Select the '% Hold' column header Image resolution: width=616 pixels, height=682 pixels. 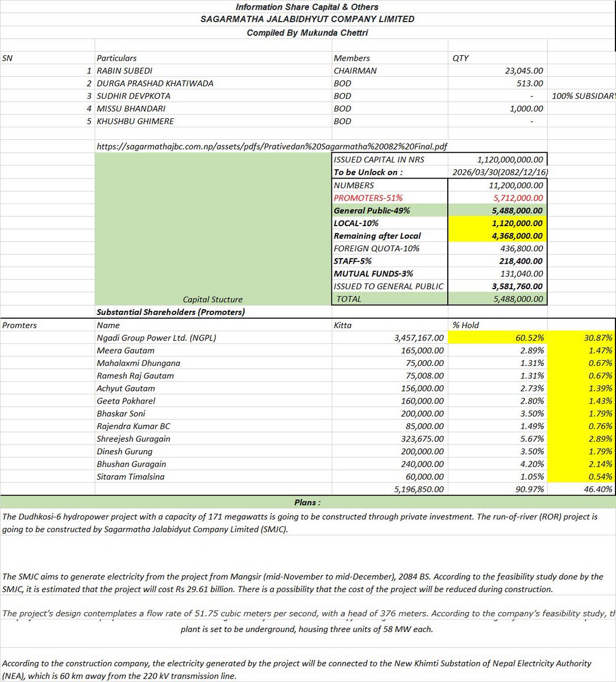497,325
